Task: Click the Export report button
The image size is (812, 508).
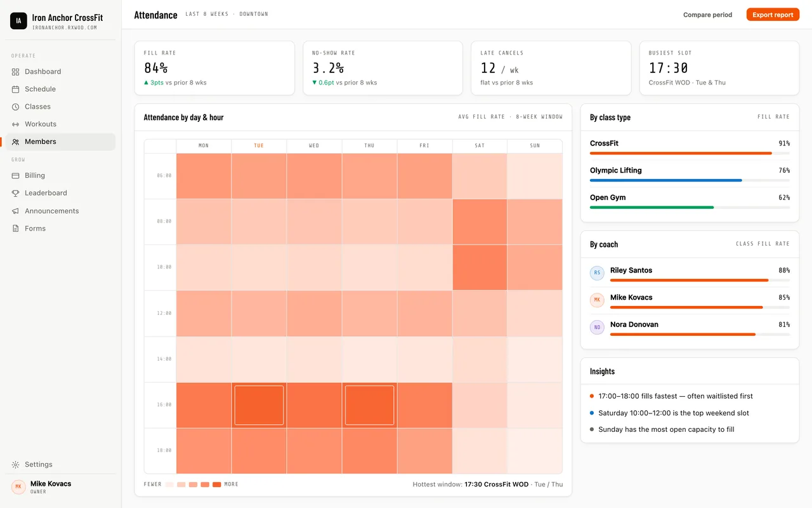Action: click(773, 15)
